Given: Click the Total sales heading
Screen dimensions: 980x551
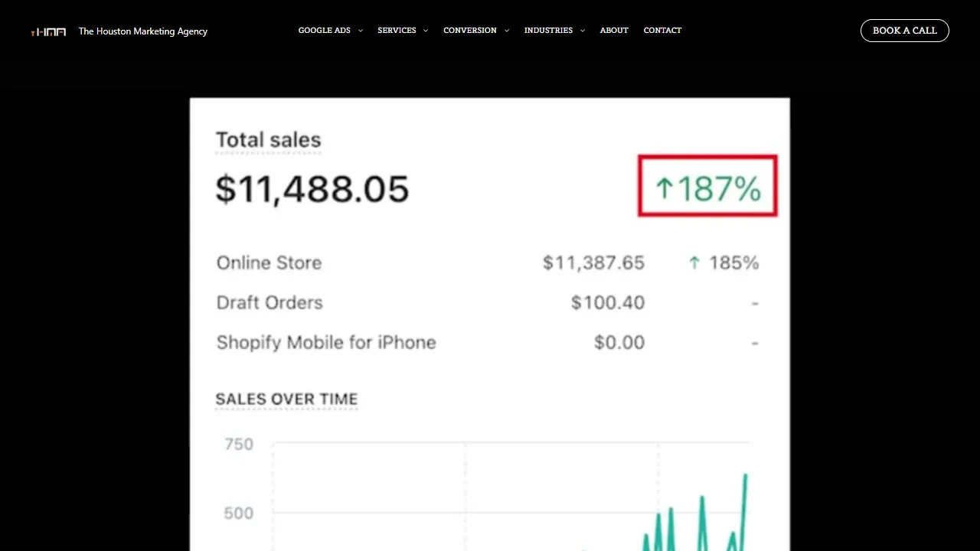Looking at the screenshot, I should tap(268, 140).
